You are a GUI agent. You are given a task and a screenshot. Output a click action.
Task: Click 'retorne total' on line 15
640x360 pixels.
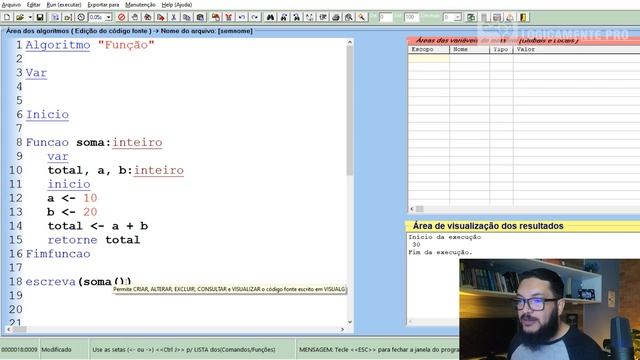93,240
